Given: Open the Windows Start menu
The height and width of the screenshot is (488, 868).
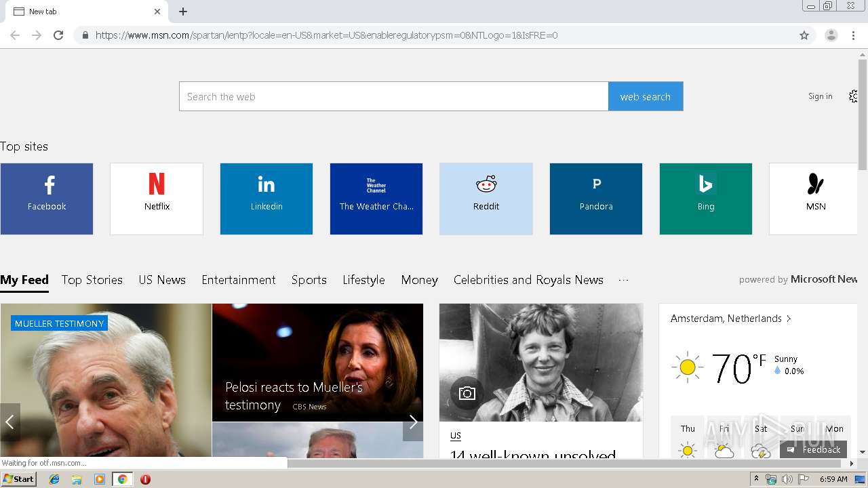Looking at the screenshot, I should [x=18, y=479].
